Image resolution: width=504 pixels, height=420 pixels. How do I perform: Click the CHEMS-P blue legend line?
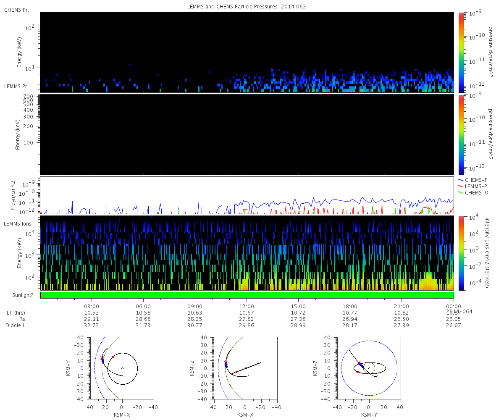point(462,180)
